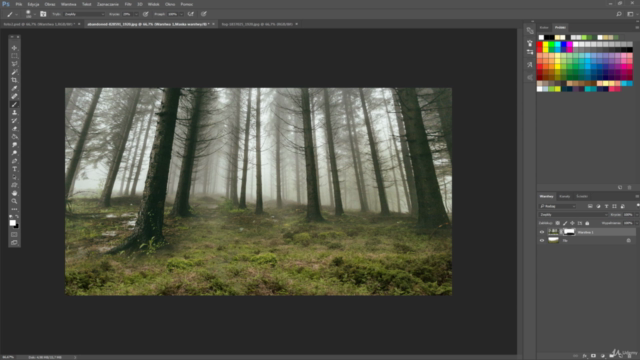Change the screen mode icon
Screen dimensions: 640x360
coord(14,243)
